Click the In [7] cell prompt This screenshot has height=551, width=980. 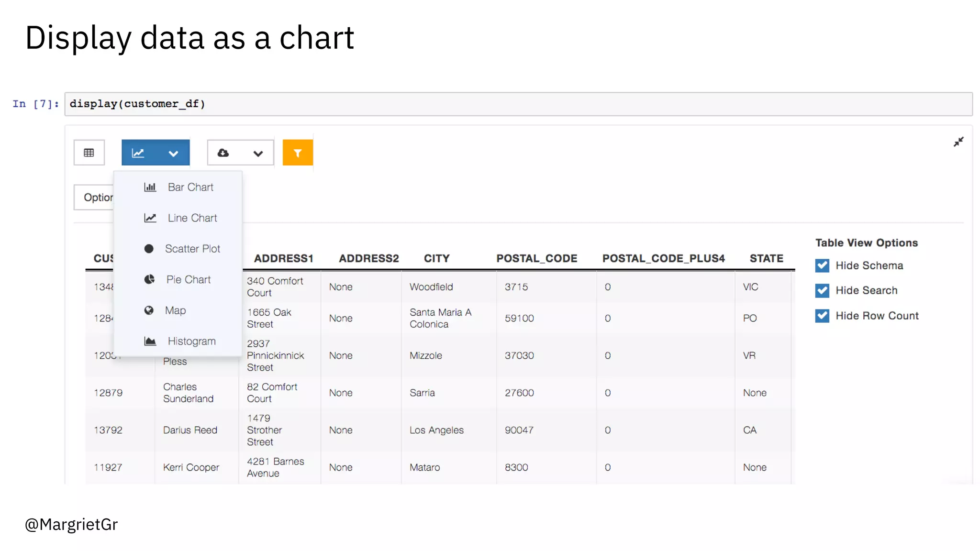pos(35,104)
